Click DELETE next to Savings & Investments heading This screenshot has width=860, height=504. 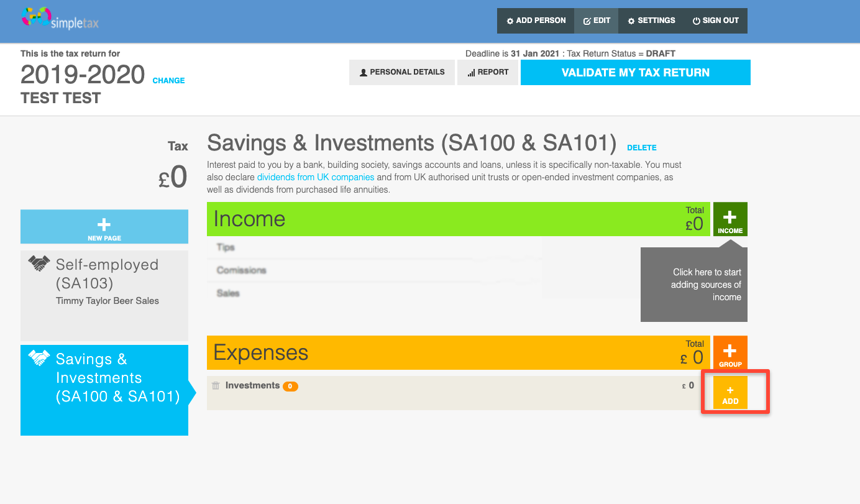click(x=642, y=148)
